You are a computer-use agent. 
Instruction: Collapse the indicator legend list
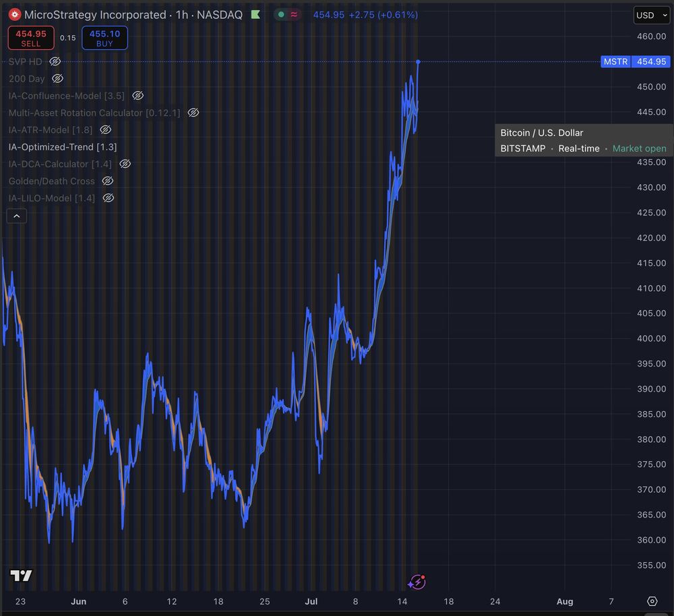click(x=17, y=216)
